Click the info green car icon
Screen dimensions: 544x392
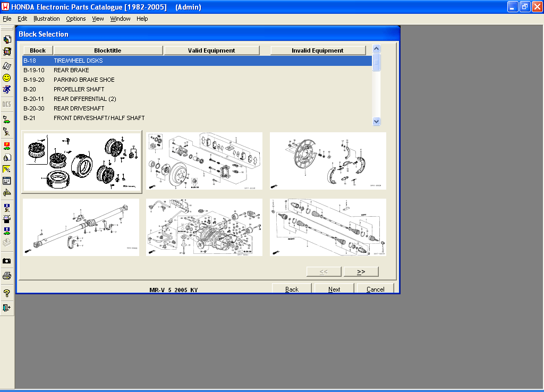click(6, 231)
